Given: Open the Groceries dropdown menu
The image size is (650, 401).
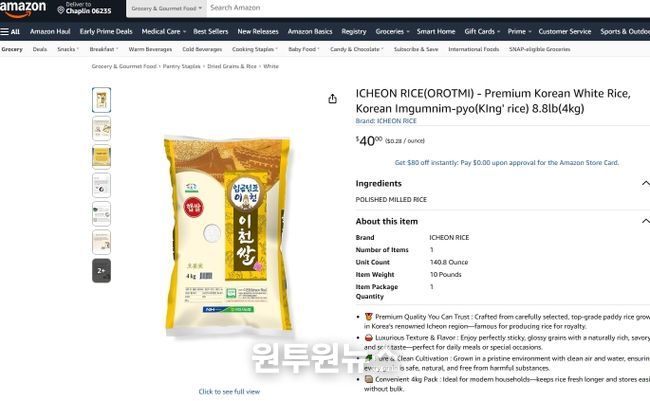Looking at the screenshot, I should [x=392, y=32].
